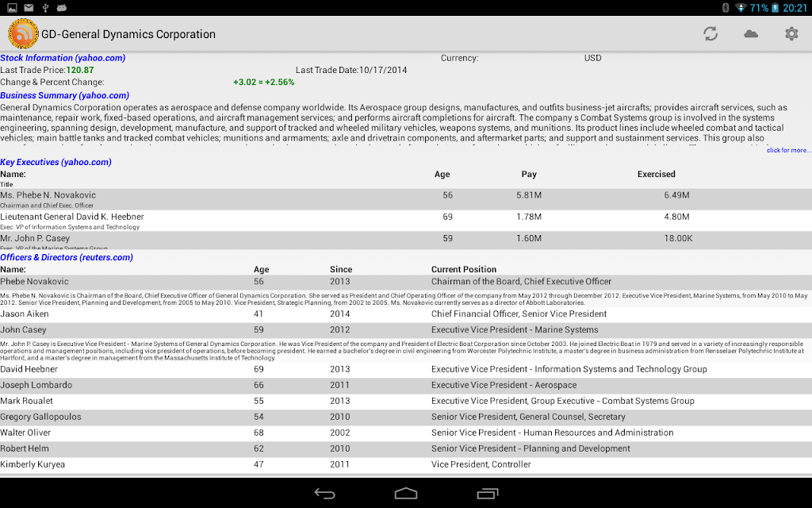This screenshot has height=508, width=812.
Task: Select Phebe Novakovic in officers list
Action: [x=406, y=282]
